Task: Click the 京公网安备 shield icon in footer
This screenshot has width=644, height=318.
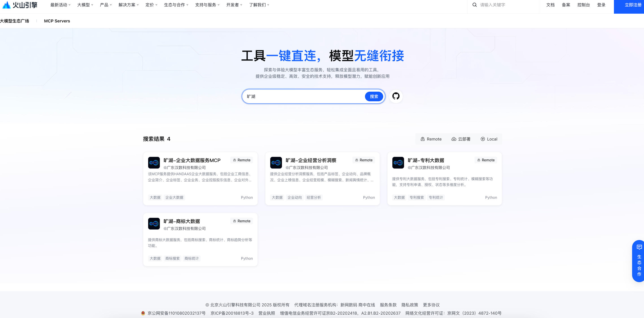Action: 143,313
